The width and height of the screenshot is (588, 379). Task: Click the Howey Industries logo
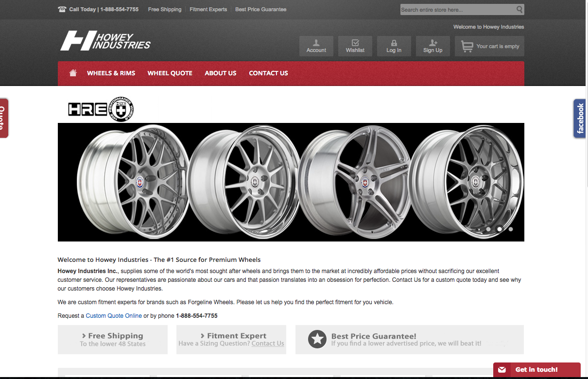[105, 41]
